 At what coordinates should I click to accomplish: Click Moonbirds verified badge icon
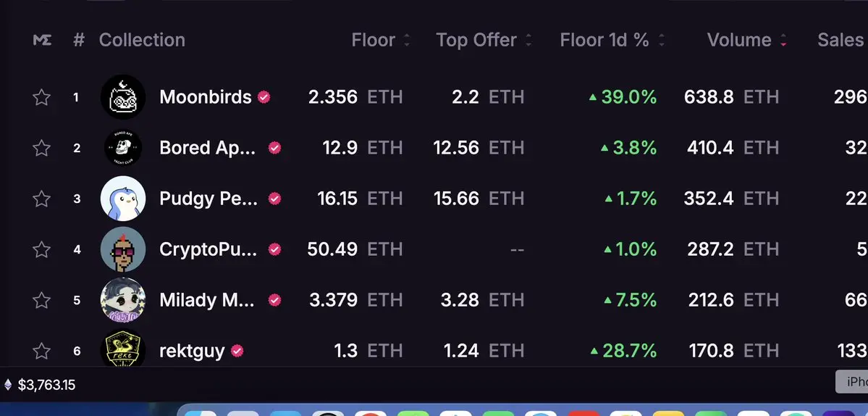(264, 98)
